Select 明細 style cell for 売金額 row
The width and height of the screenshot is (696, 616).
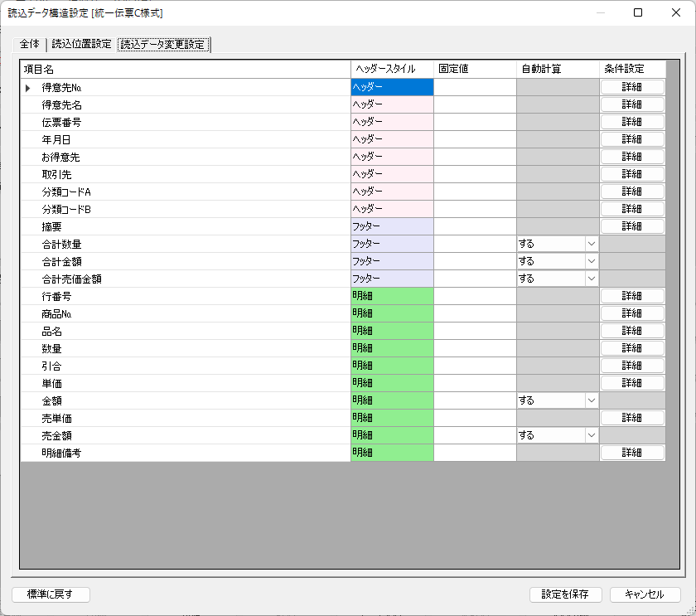click(x=392, y=435)
